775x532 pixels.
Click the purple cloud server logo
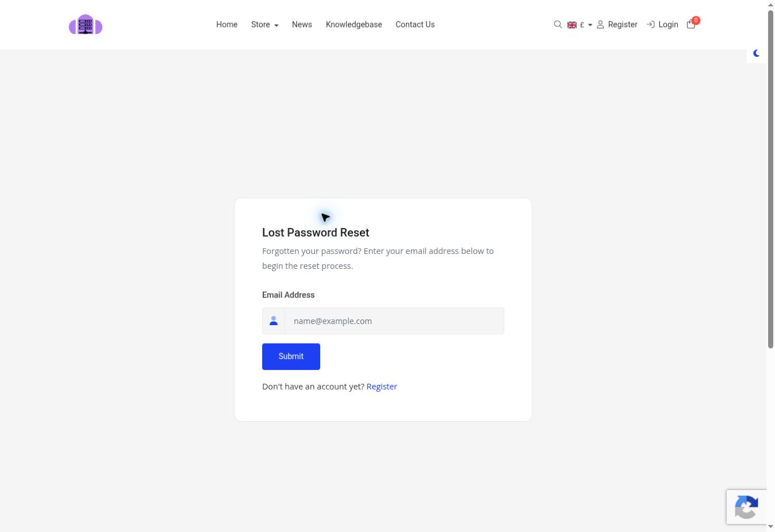coord(86,25)
